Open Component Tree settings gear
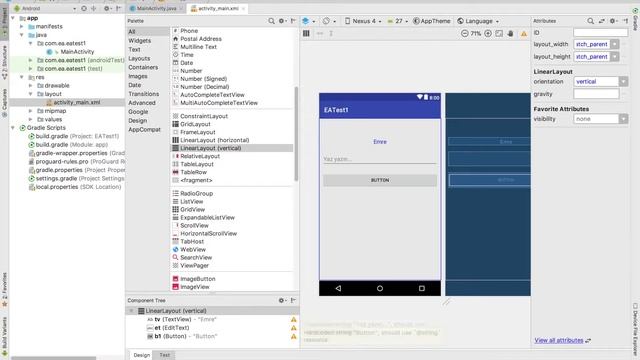The image size is (640, 360). point(282,300)
